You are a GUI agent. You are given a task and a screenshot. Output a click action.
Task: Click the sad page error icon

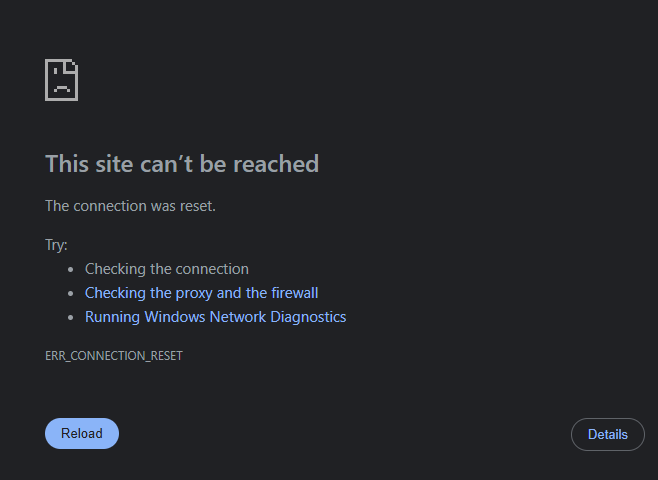pos(62,80)
